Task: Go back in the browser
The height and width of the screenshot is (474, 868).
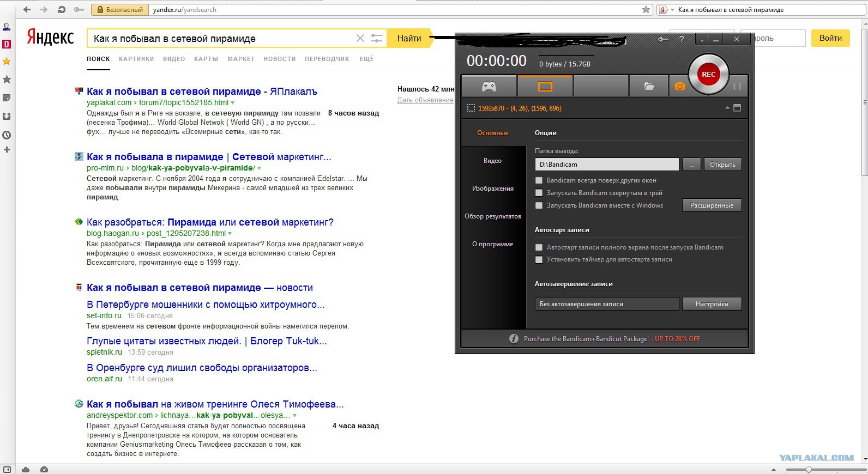Action: (x=27, y=10)
